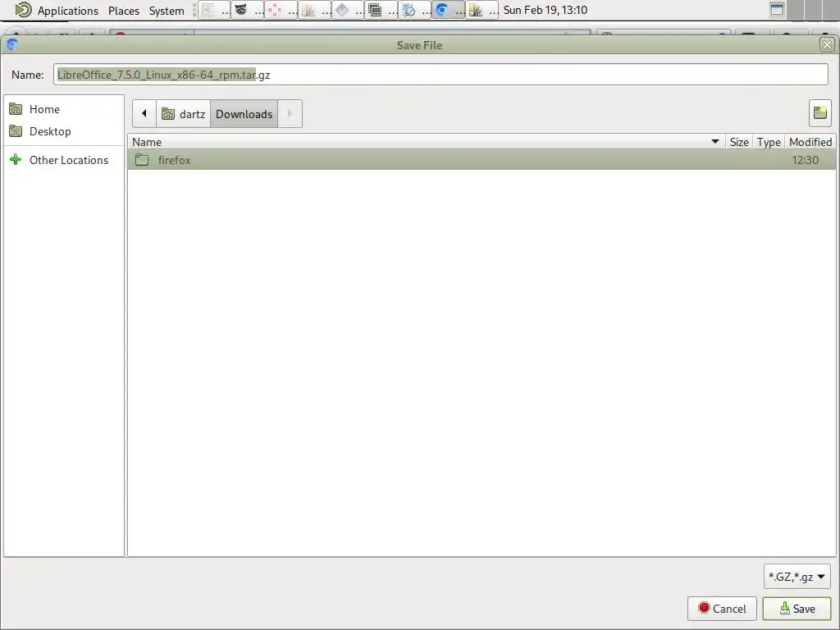The height and width of the screenshot is (630, 840).
Task: Navigate to the dartz folder in path bar
Action: 183,113
